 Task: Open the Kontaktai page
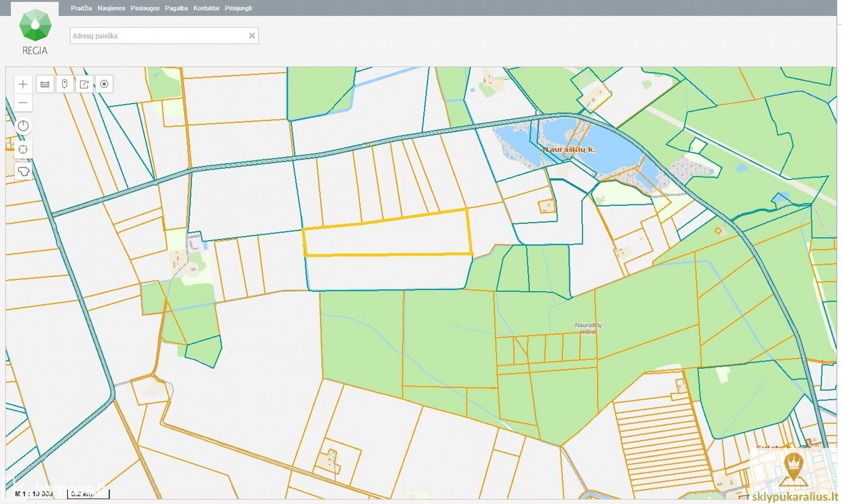tap(206, 8)
